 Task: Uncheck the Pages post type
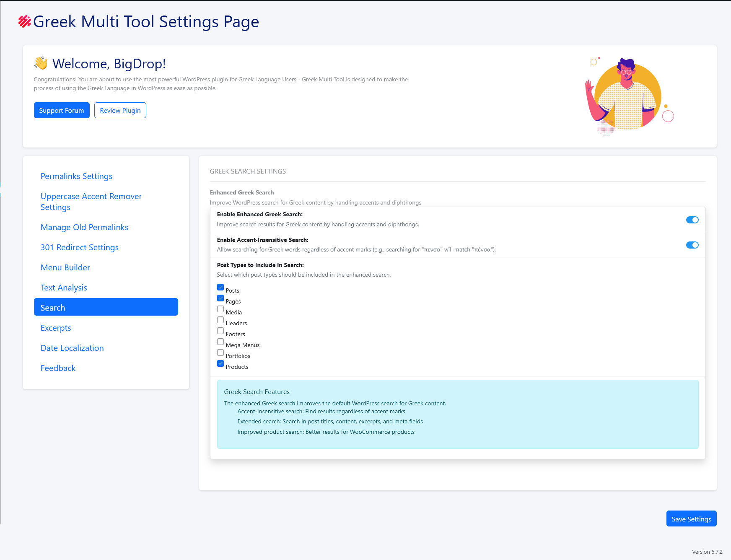[220, 298]
